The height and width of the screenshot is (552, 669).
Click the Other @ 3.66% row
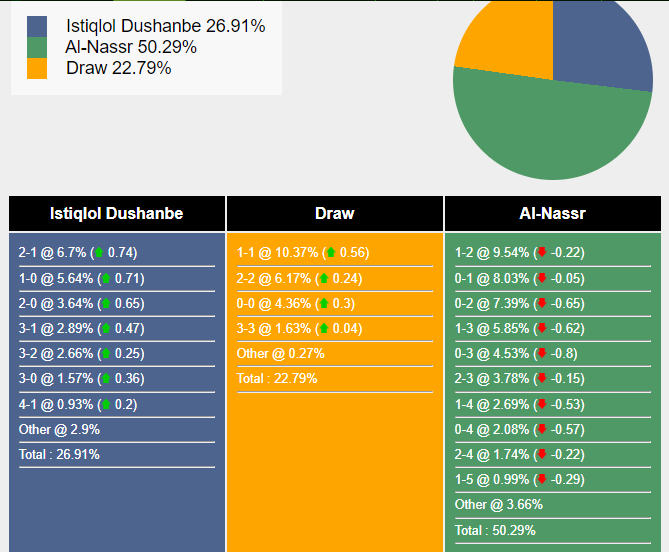(x=553, y=504)
